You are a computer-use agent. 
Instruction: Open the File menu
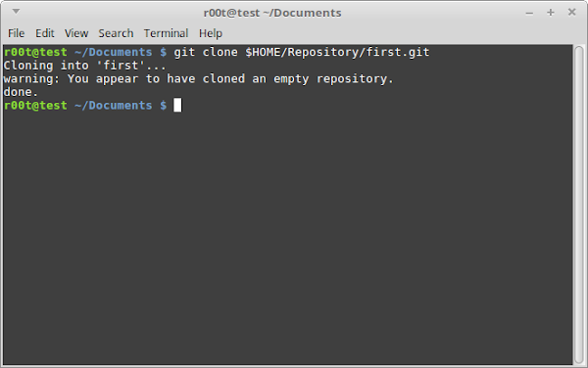coord(16,33)
